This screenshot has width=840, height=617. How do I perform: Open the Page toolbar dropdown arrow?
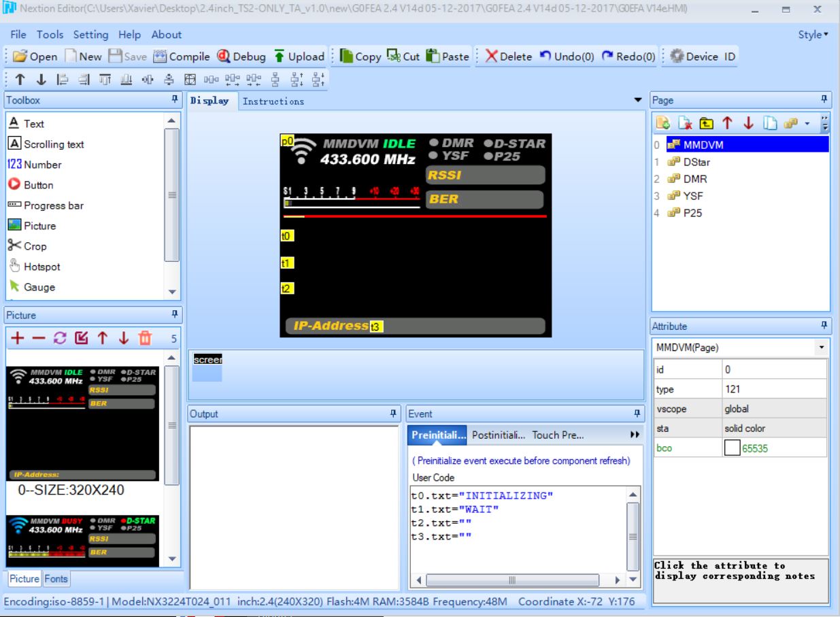point(807,124)
